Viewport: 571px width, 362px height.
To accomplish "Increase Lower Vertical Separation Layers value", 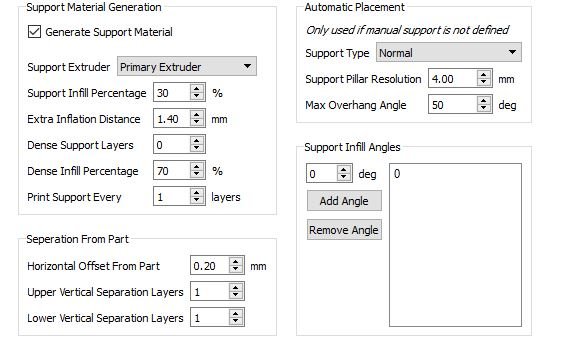I will click(236, 314).
